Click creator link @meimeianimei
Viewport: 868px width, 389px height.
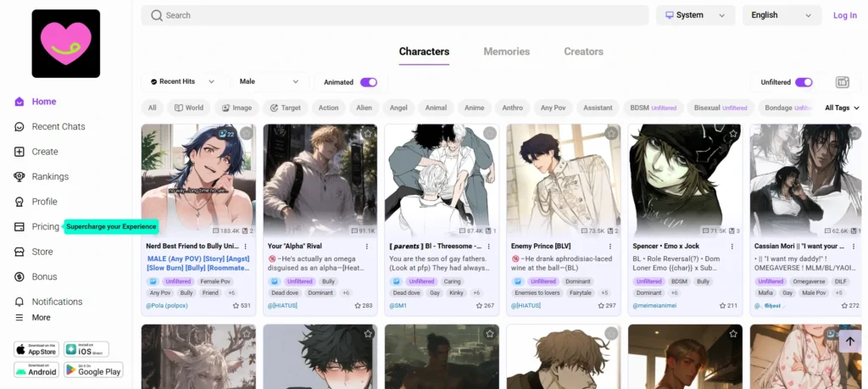pyautogui.click(x=654, y=305)
